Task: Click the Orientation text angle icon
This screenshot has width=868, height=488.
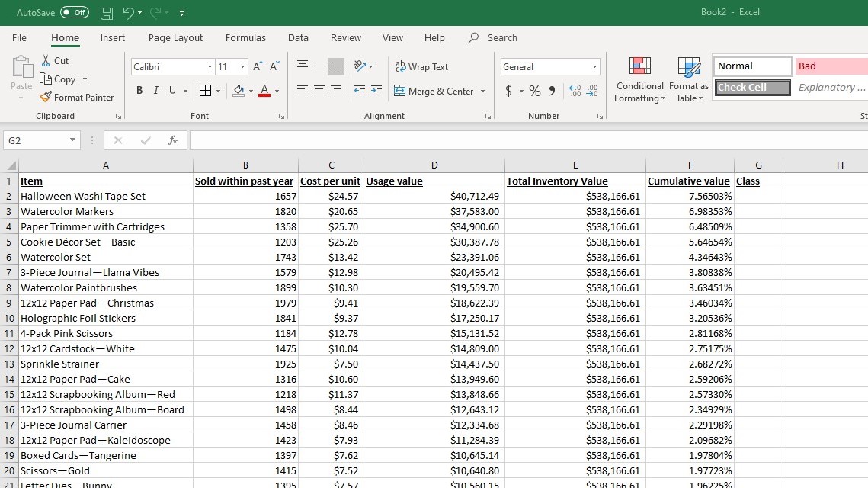Action: [x=360, y=66]
